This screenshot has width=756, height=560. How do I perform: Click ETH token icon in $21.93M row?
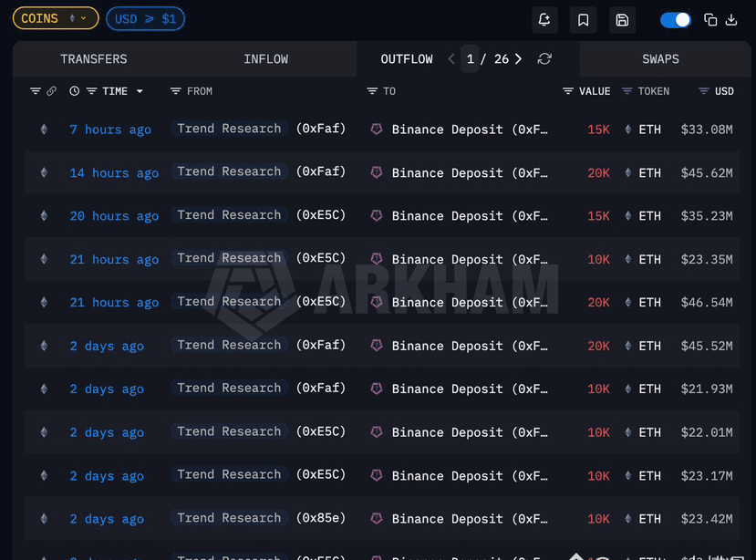pyautogui.click(x=627, y=389)
